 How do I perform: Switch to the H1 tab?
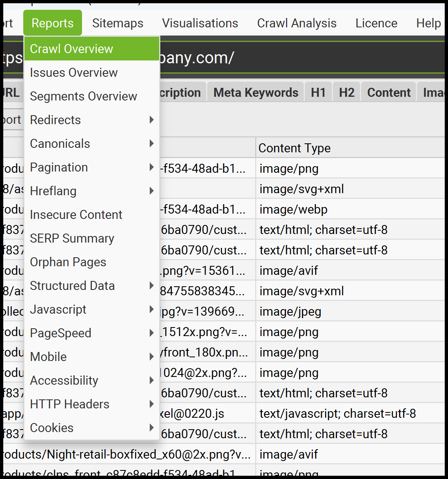coord(318,92)
